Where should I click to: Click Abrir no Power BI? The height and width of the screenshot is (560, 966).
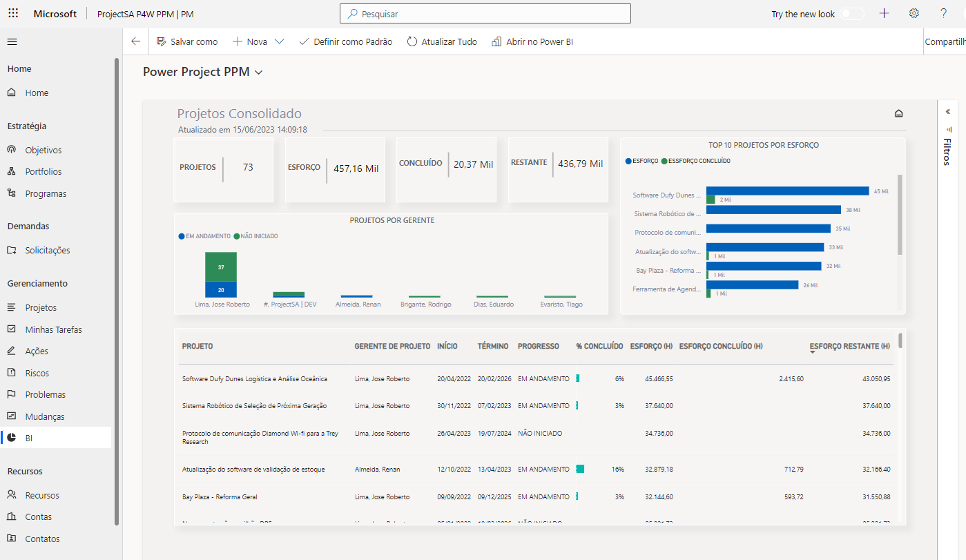click(532, 41)
